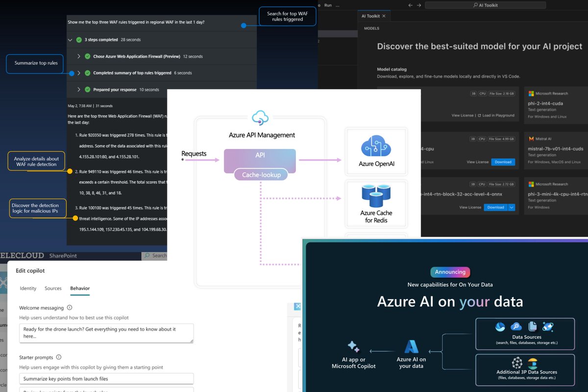This screenshot has height=392, width=588.
Task: Open the phi-2-int4-cuda model card
Action: (556, 105)
